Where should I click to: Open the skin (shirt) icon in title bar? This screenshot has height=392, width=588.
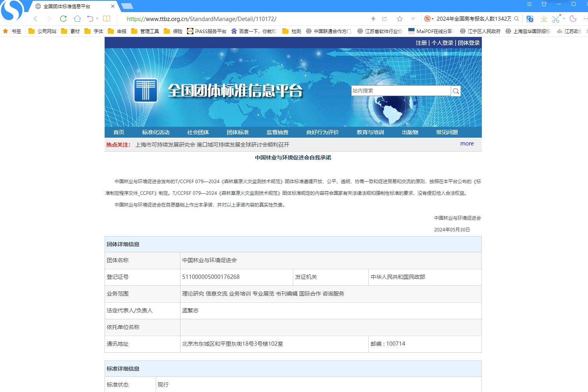[x=544, y=4]
